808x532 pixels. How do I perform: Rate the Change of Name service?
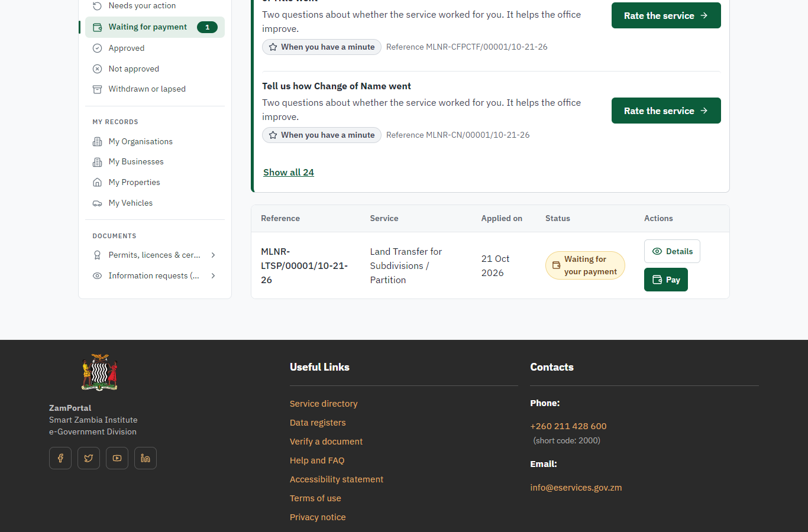tap(666, 111)
